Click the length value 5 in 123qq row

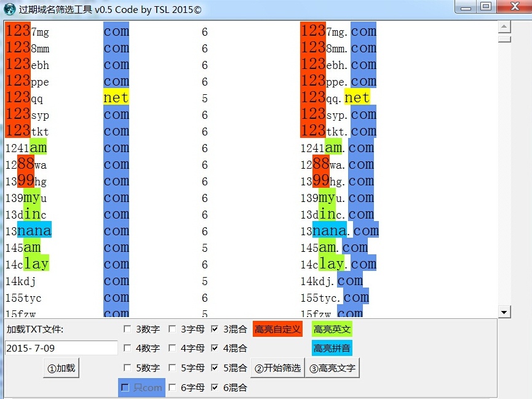[x=205, y=99]
